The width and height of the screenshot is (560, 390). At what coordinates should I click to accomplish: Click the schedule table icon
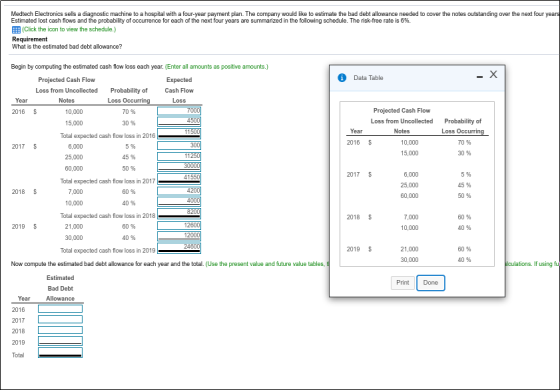(x=16, y=30)
